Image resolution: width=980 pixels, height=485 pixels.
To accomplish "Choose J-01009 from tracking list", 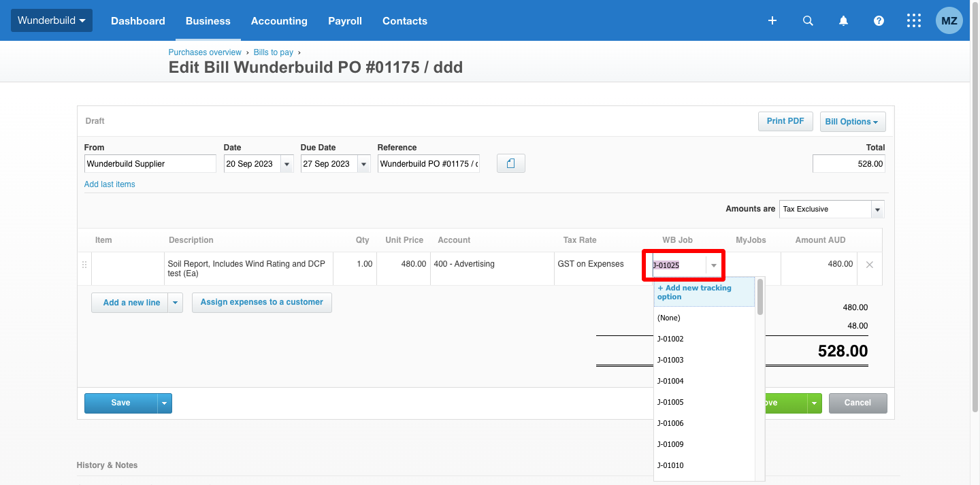I will [x=704, y=444].
